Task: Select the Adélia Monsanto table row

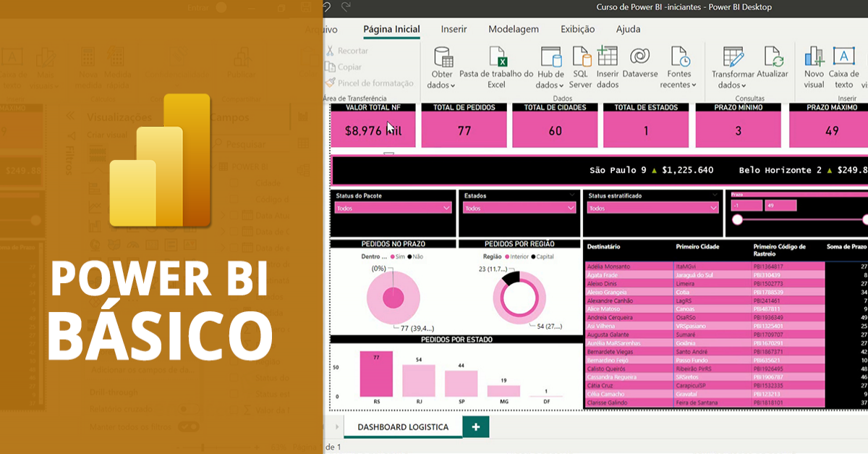Action: tap(726, 266)
